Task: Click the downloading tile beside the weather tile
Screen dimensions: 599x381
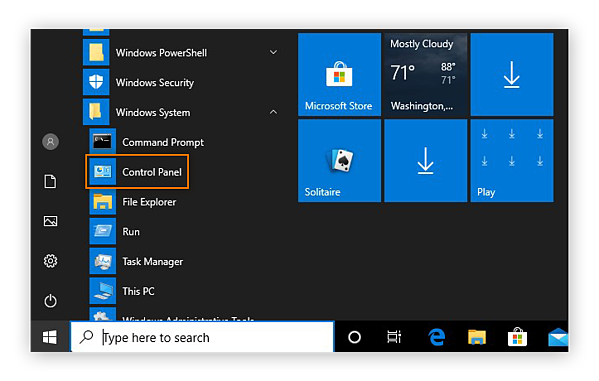Action: coord(512,75)
